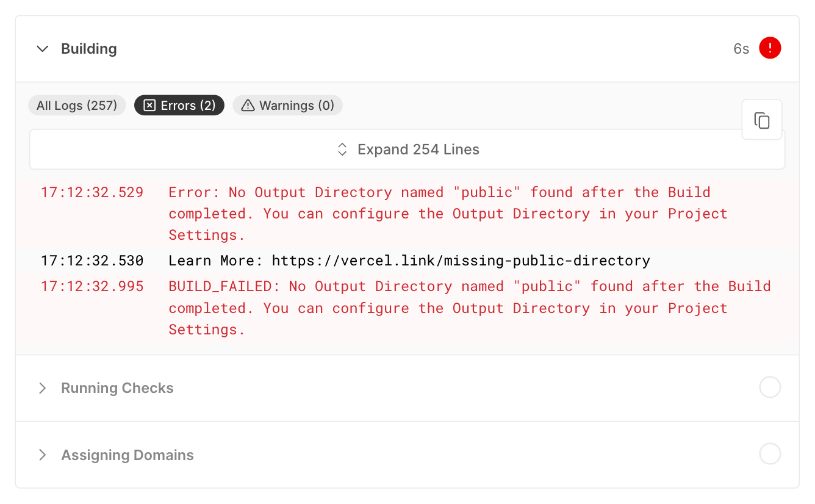Click timestamp 17:12:32.530
This screenshot has height=504, width=815.
click(x=92, y=261)
